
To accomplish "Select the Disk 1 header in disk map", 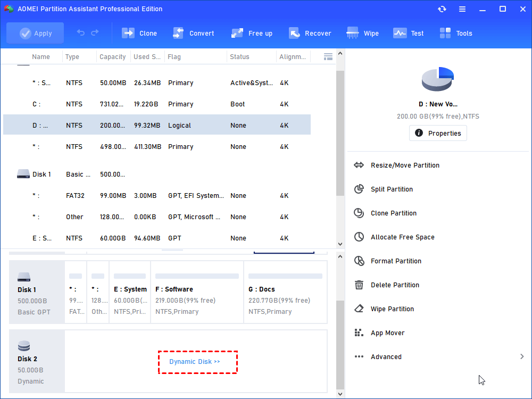I will (x=37, y=292).
